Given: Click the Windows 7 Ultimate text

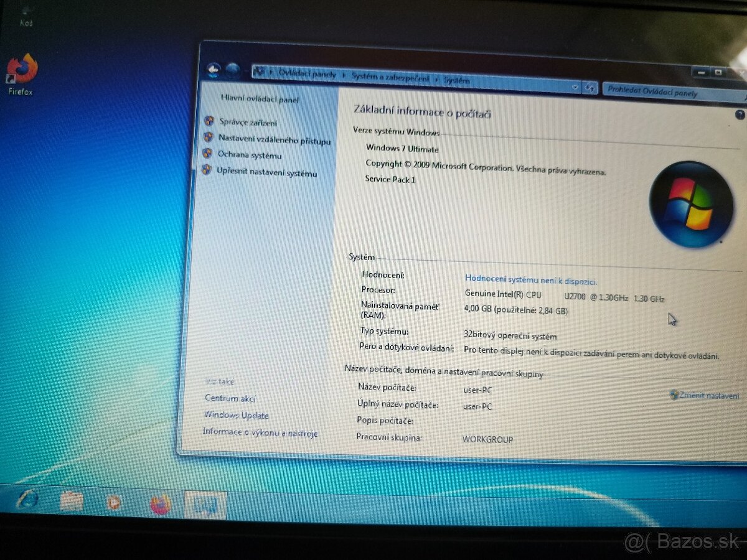Looking at the screenshot, I should pos(402,149).
